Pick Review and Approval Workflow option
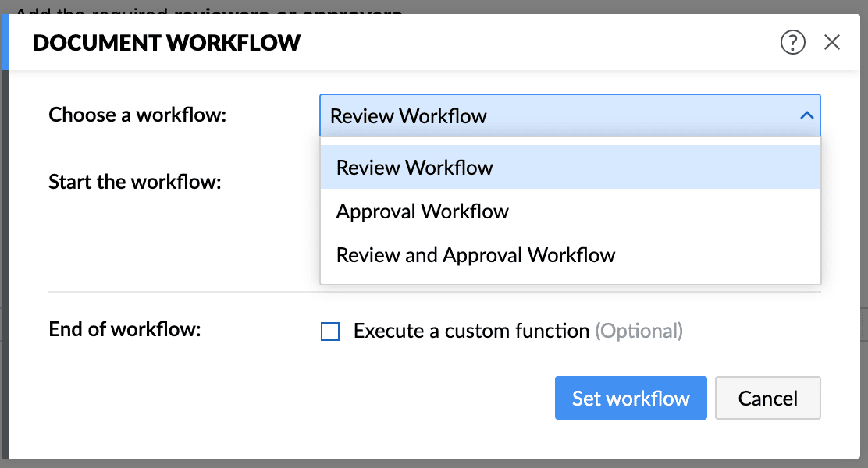The height and width of the screenshot is (468, 868). click(x=475, y=255)
